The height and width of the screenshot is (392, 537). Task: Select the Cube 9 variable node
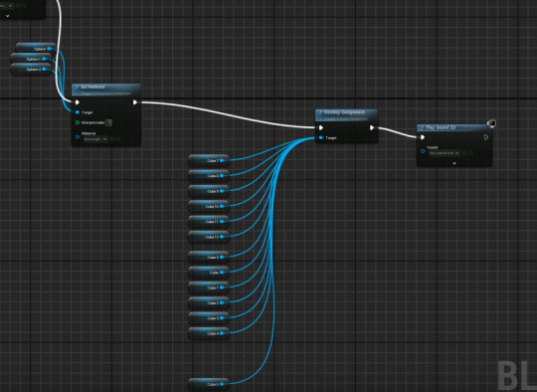tap(209, 191)
